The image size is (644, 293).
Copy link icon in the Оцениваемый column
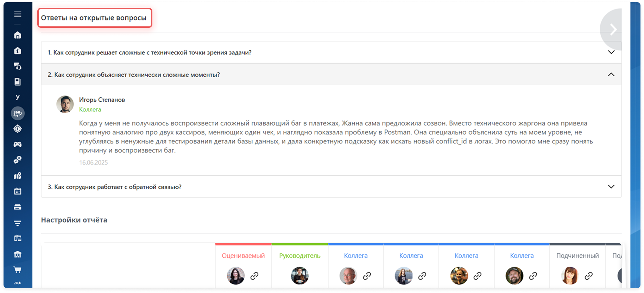254,276
